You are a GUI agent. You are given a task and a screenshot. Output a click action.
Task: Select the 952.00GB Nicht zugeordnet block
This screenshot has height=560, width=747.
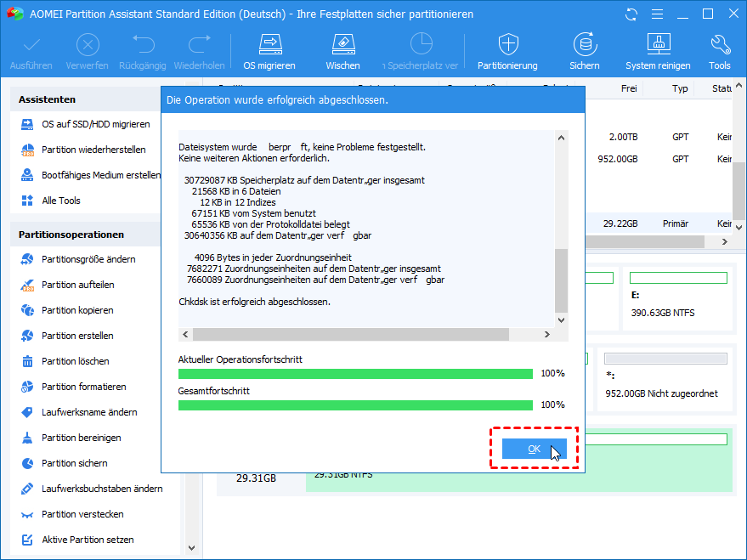tap(665, 380)
